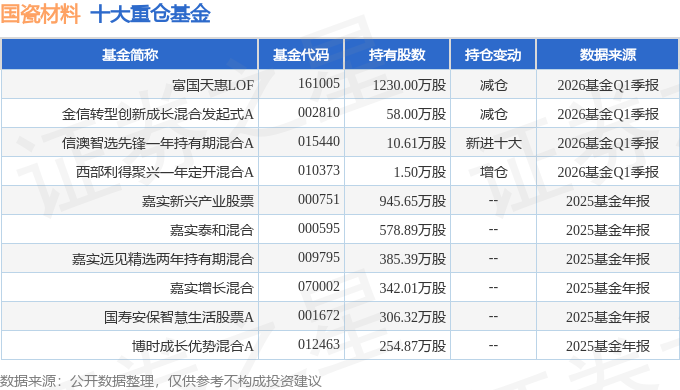Click fund code 161005
This screenshot has height=390, width=680.
point(319,83)
